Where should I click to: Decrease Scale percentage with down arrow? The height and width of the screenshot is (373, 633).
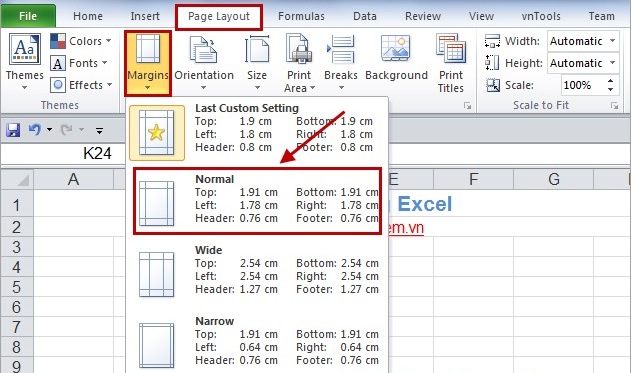click(x=610, y=89)
